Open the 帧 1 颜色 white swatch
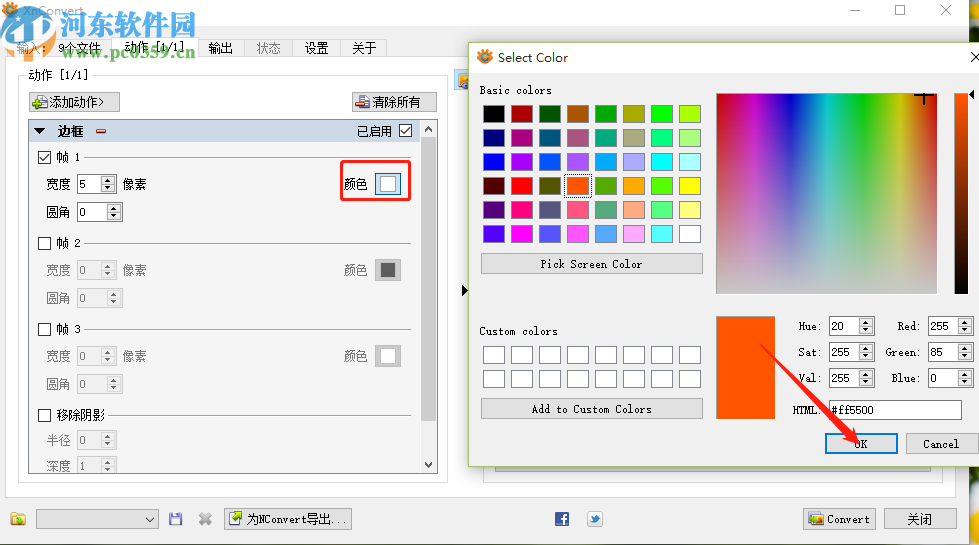Viewport: 979px width, 545px height. click(x=388, y=184)
